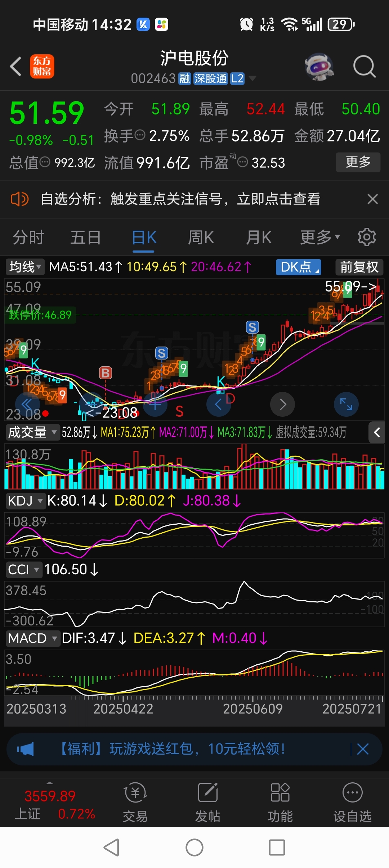Tap the crosshair plus chart button
The width and height of the screenshot is (389, 868).
pos(155,404)
